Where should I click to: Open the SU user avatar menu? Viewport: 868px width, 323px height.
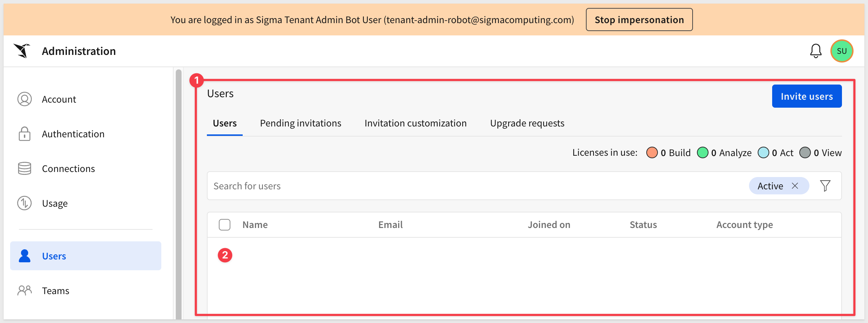point(842,51)
